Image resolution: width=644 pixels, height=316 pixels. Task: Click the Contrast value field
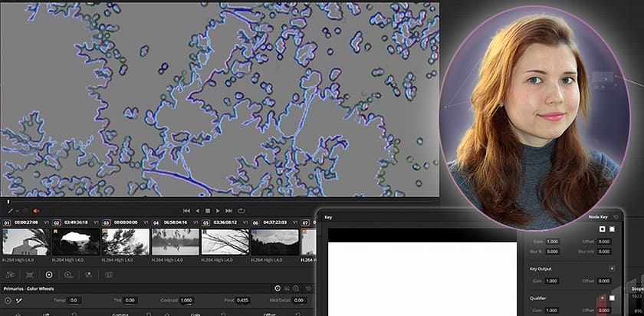coord(186,301)
